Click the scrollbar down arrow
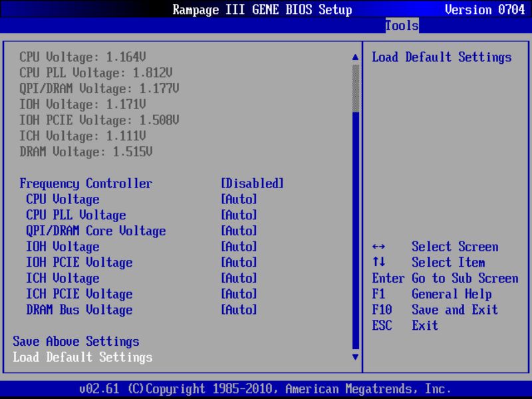This screenshot has height=399, width=532. 355,357
